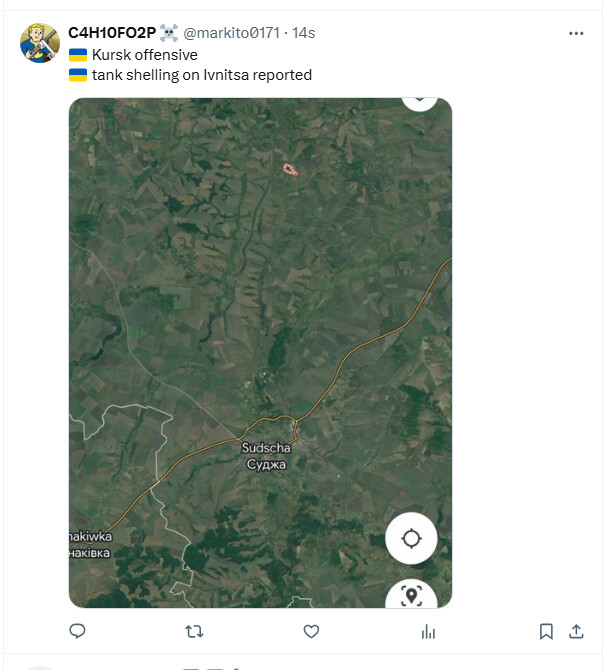View post analytics bar chart icon
Screen dimensions: 606x670
(429, 631)
